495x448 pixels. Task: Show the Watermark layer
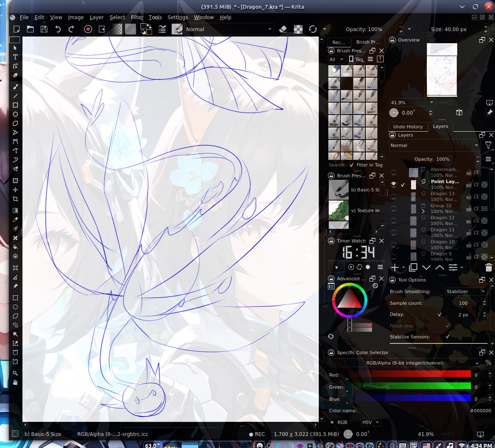coord(393,172)
